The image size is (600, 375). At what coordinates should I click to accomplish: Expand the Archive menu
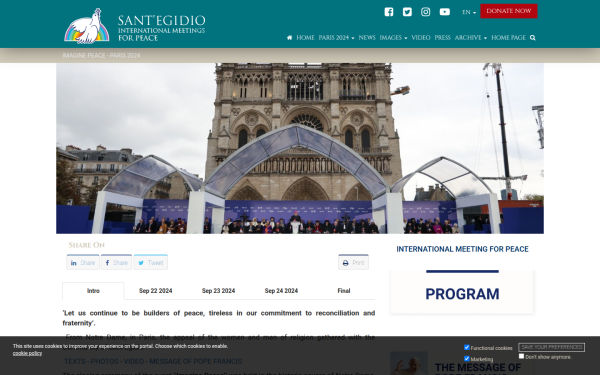(471, 38)
